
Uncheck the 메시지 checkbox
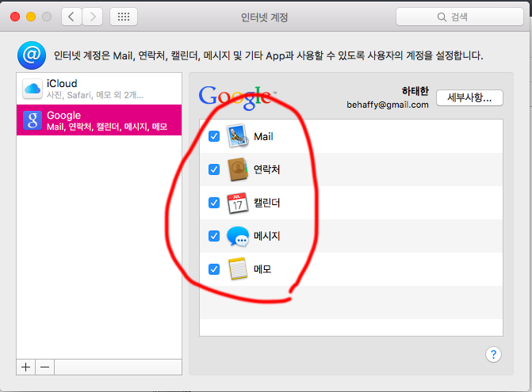pos(214,236)
